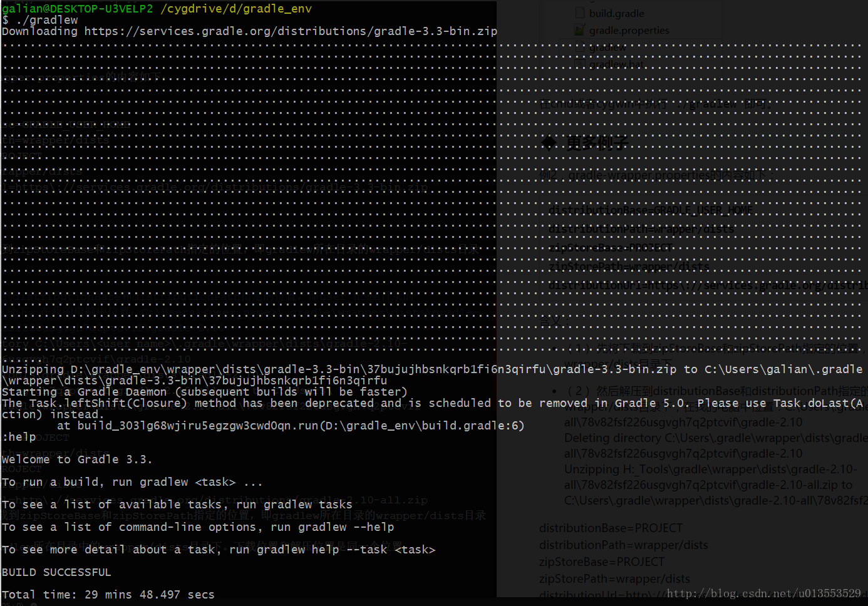Click the terminal prompt galian@DESKTOP-U3VELP2

click(x=78, y=9)
